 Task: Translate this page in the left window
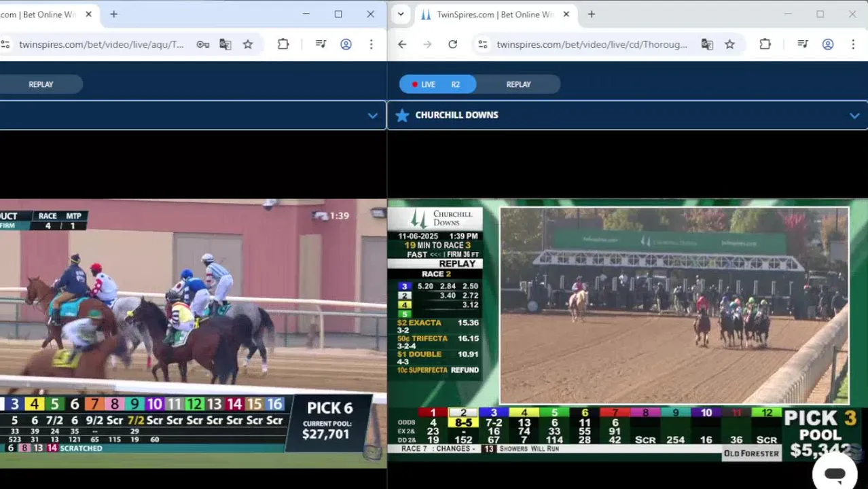point(225,44)
